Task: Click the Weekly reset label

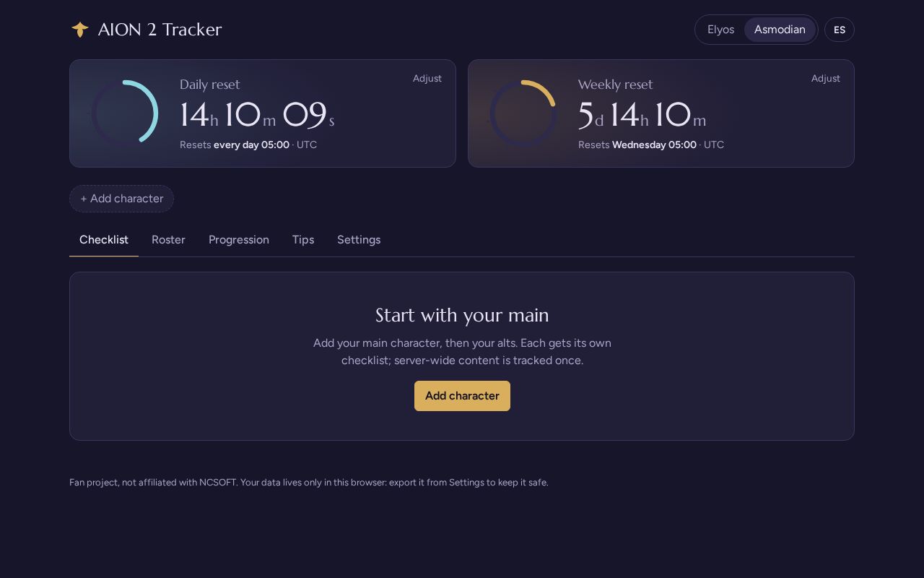Action: [x=616, y=85]
